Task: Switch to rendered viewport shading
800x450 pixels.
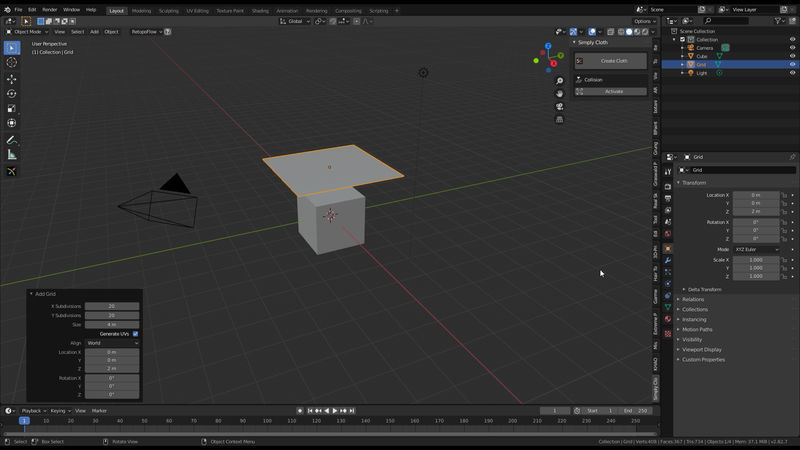Action: [x=645, y=32]
